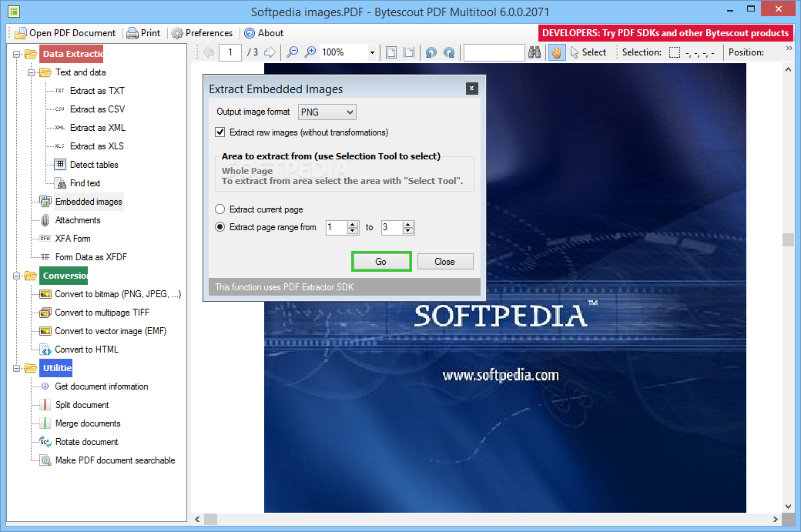The image size is (801, 532).
Task: Fit page width view icon
Action: click(409, 52)
